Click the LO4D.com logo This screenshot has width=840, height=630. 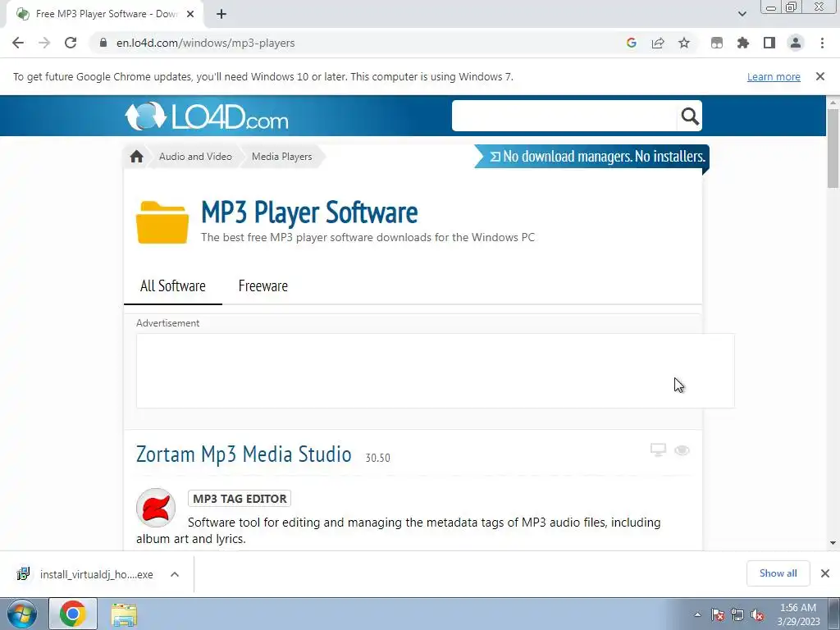[206, 116]
